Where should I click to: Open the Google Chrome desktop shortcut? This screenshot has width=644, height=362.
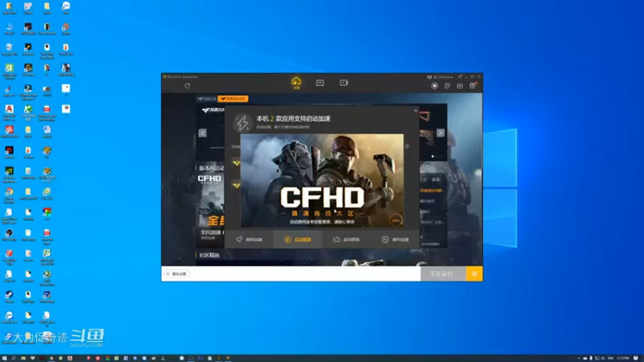point(9,194)
